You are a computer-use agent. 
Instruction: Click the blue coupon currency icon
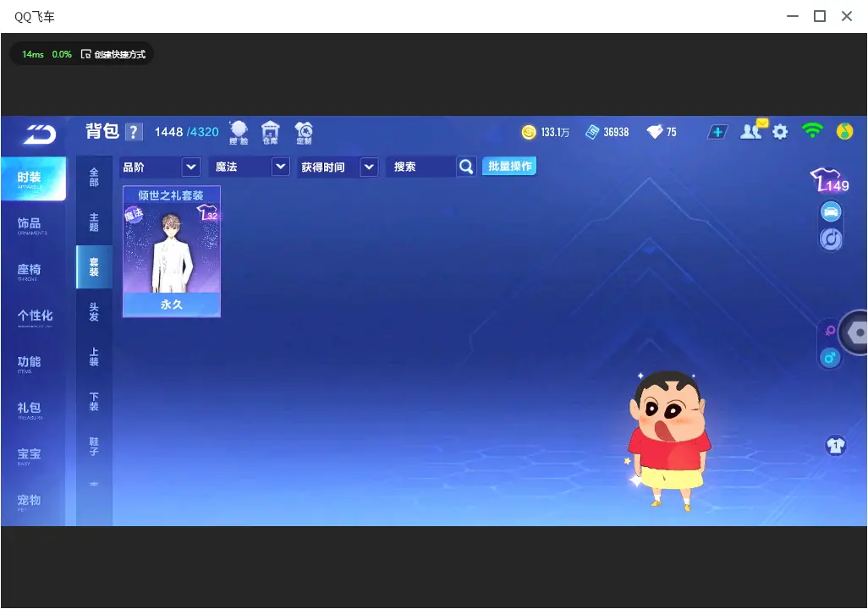(x=592, y=132)
